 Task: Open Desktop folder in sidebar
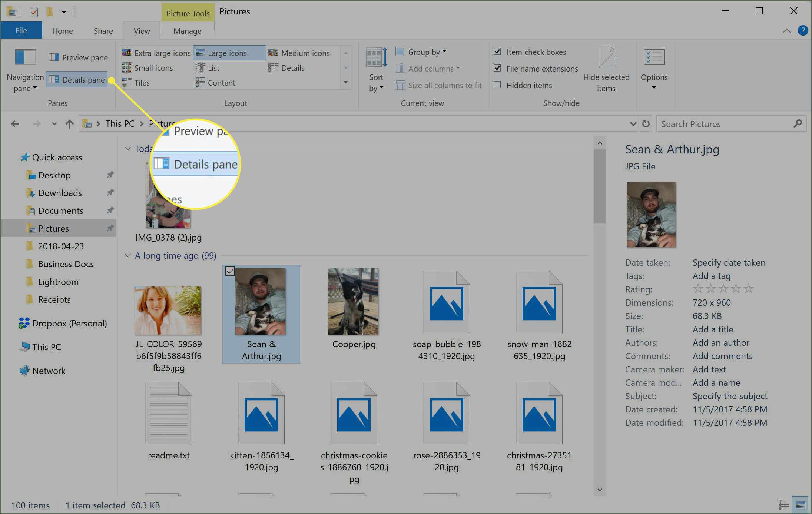pyautogui.click(x=54, y=175)
